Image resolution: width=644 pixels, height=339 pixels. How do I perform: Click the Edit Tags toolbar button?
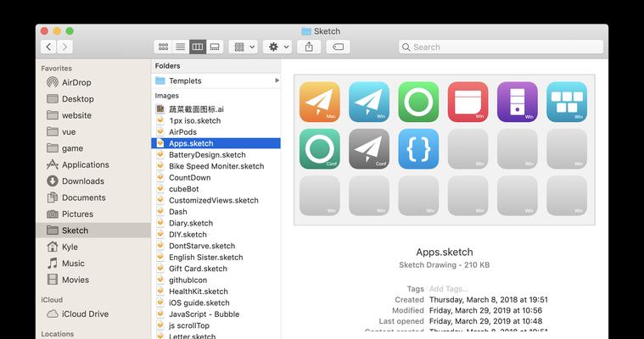tap(338, 47)
